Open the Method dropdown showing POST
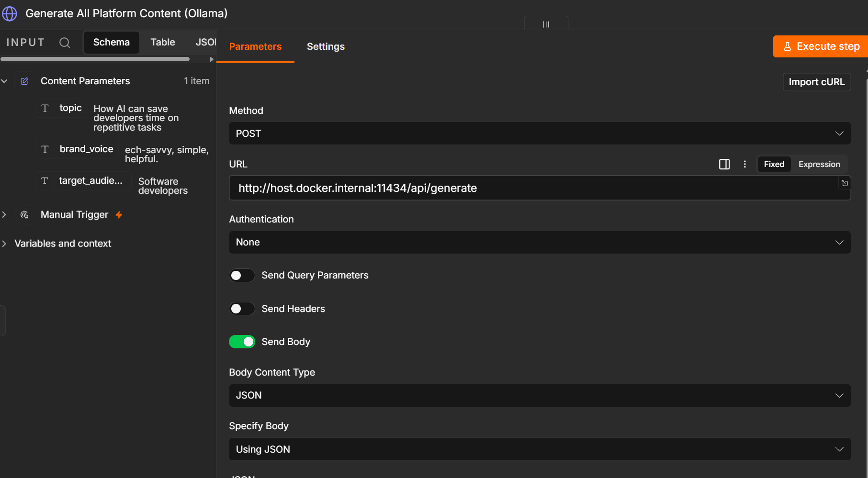Viewport: 868px width, 478px height. tap(540, 133)
